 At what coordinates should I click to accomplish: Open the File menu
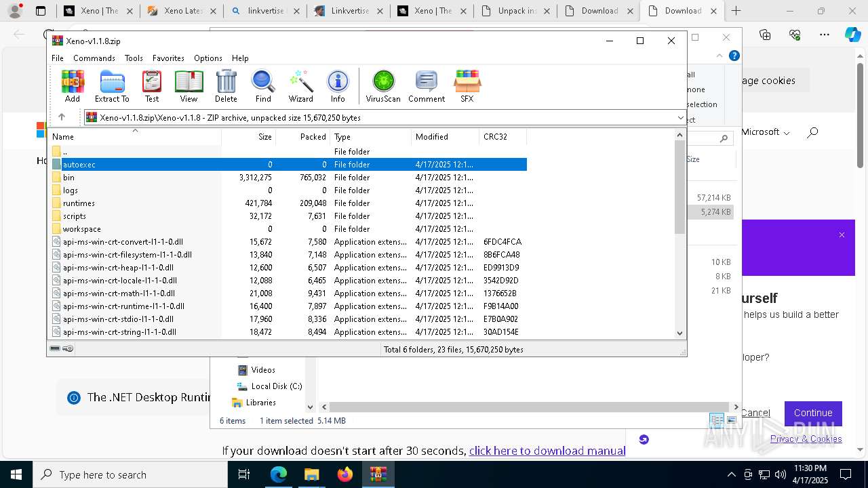pos(58,58)
